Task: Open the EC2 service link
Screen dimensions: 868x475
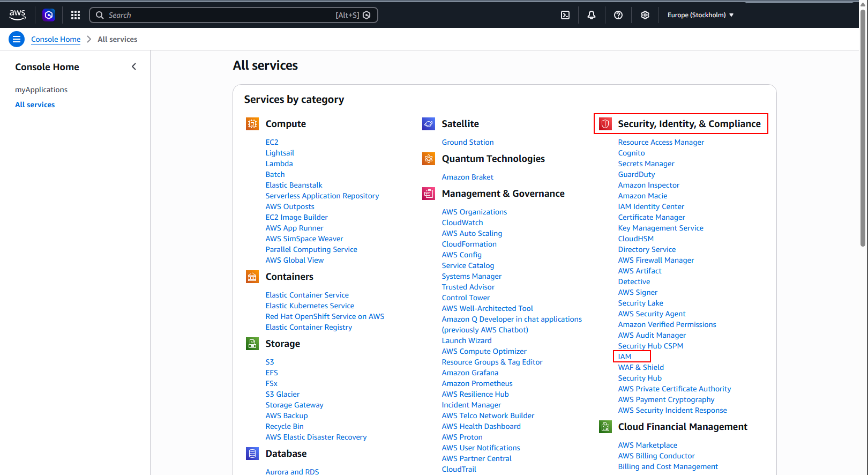Action: click(x=272, y=142)
